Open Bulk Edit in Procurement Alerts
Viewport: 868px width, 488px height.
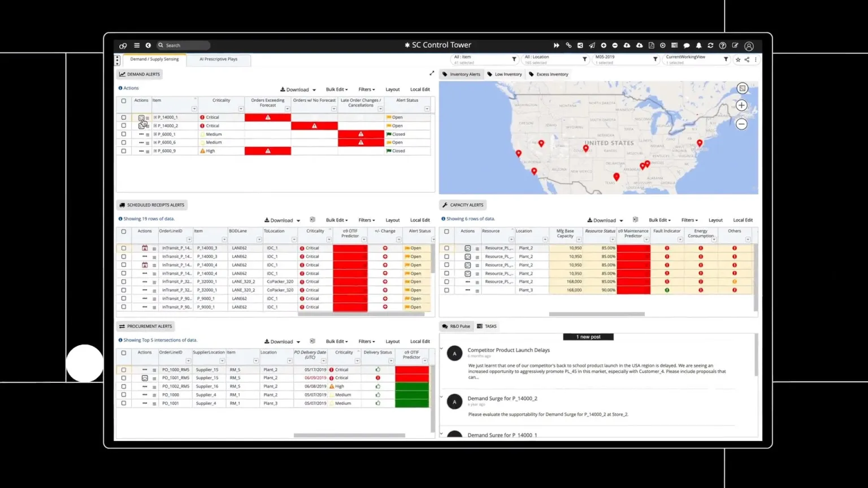336,341
